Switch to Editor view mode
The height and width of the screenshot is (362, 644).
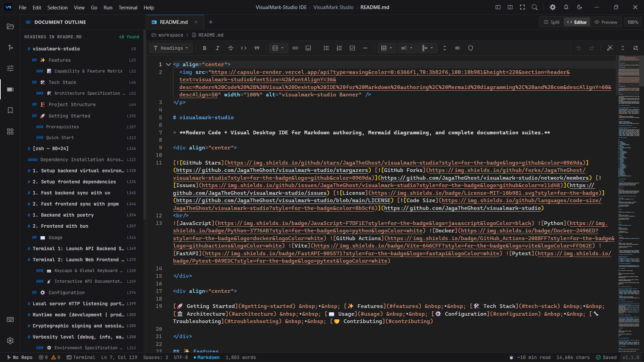[x=577, y=22]
